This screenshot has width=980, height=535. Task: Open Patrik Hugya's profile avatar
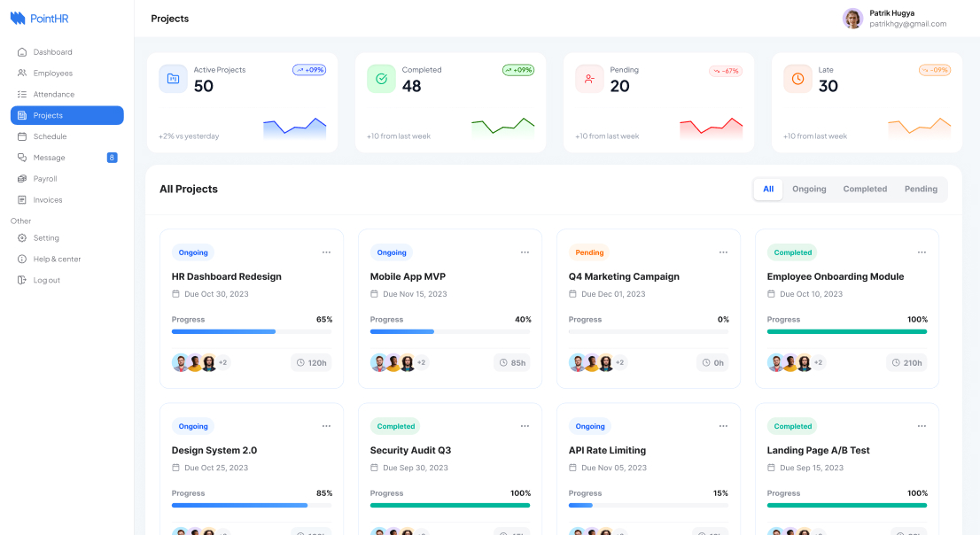852,19
